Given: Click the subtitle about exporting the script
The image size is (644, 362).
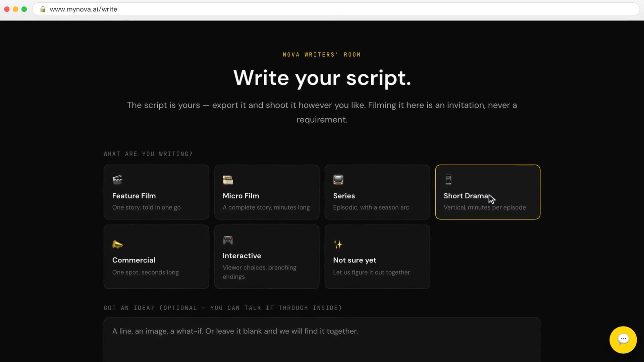Looking at the screenshot, I should [322, 112].
